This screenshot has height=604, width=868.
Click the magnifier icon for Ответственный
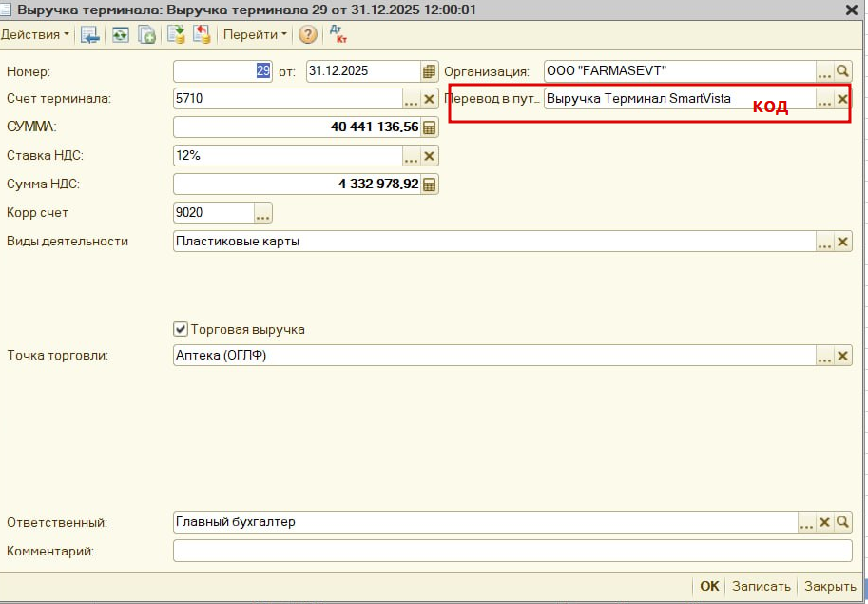click(x=842, y=522)
